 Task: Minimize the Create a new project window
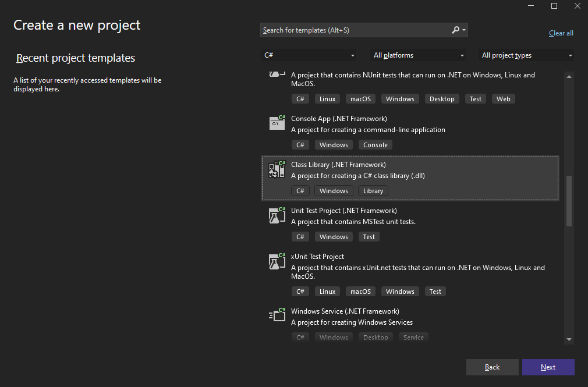pos(531,6)
